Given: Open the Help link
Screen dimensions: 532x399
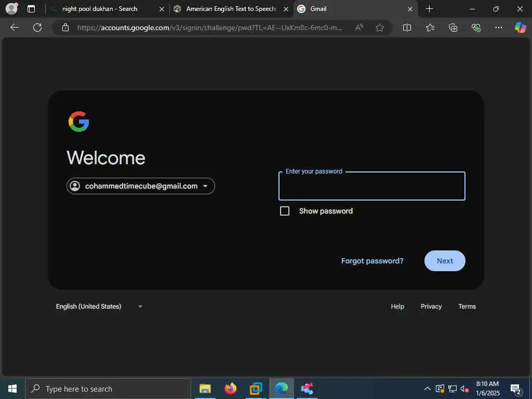Looking at the screenshot, I should [397, 307].
